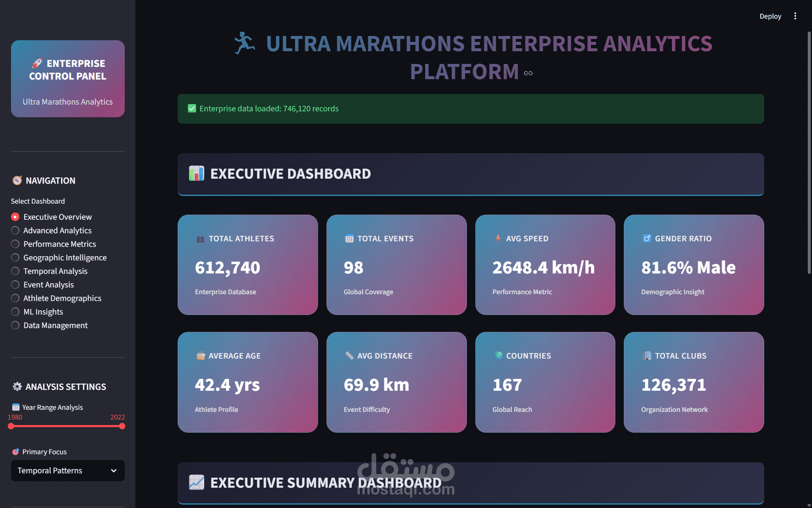Click the gear icon beside Analysis Settings
This screenshot has height=508, width=812.
click(17, 387)
